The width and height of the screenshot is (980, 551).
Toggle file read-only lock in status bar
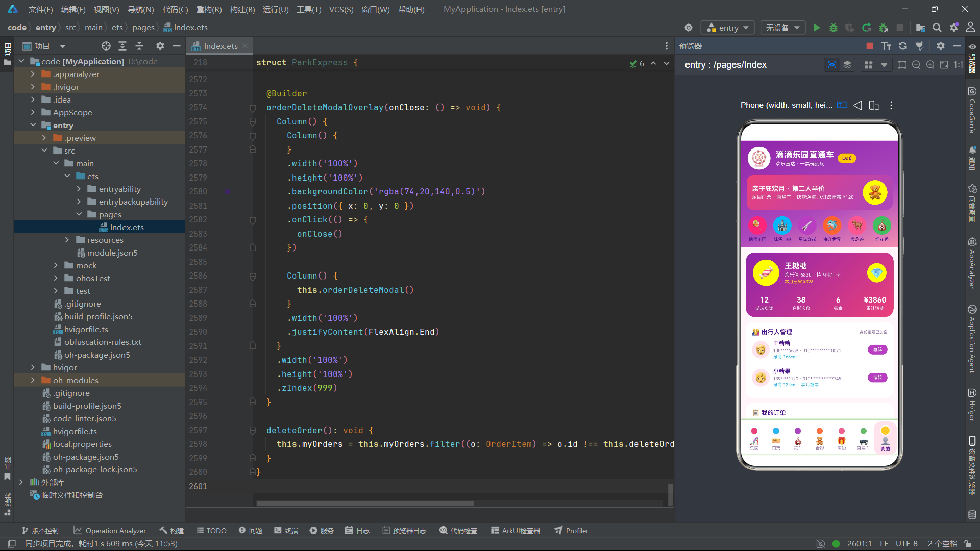tap(968, 544)
